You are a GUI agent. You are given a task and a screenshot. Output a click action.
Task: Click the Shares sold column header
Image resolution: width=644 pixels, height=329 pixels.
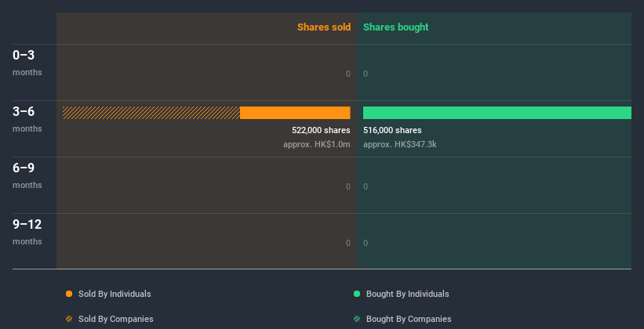[324, 27]
